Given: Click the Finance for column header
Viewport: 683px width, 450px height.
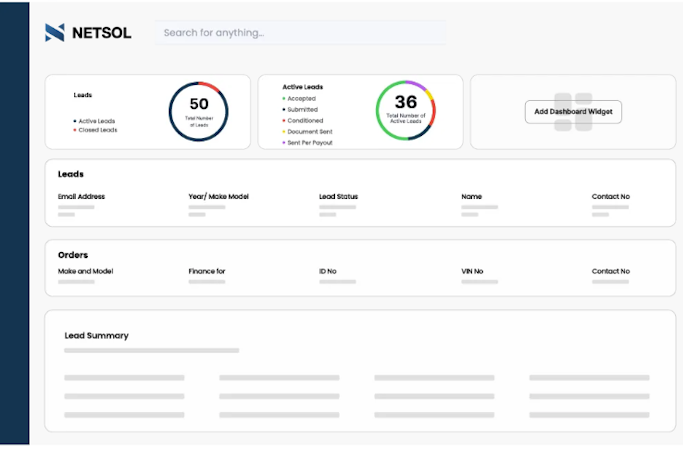Looking at the screenshot, I should pyautogui.click(x=207, y=271).
